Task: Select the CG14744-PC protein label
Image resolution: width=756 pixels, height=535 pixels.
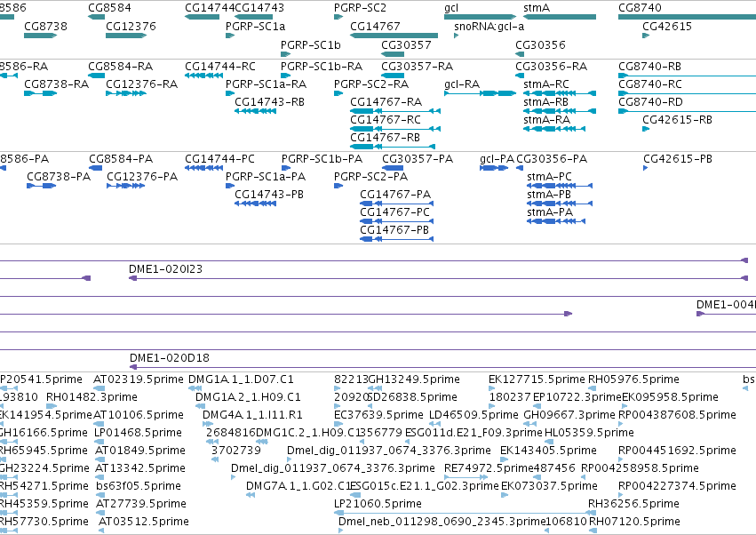Action: [x=219, y=159]
